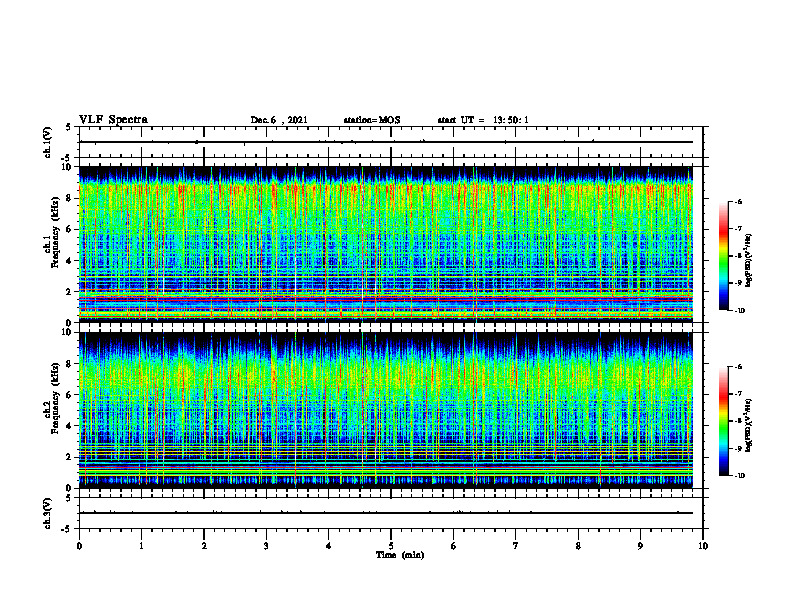Click the '10' tick on the Time axis

coord(703,546)
